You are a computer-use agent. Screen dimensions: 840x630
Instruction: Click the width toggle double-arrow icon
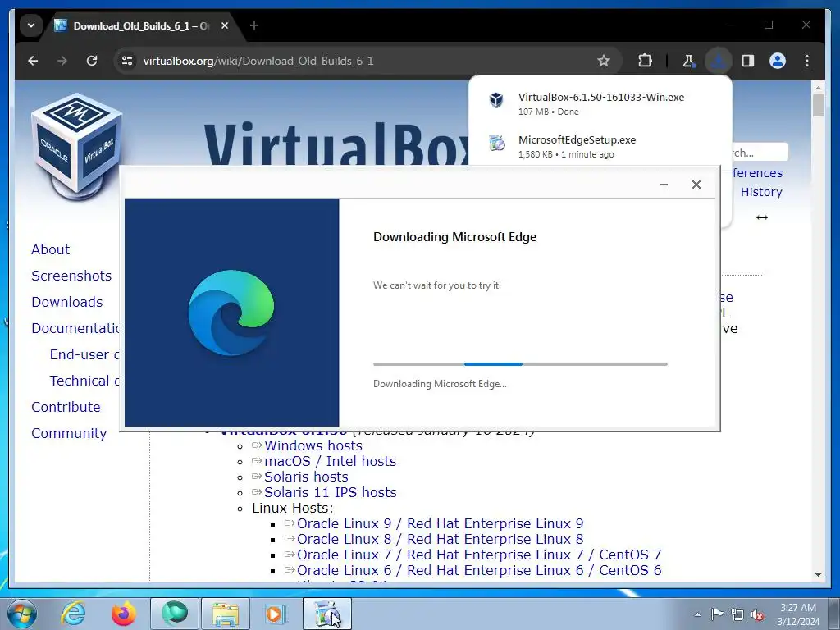coord(762,217)
